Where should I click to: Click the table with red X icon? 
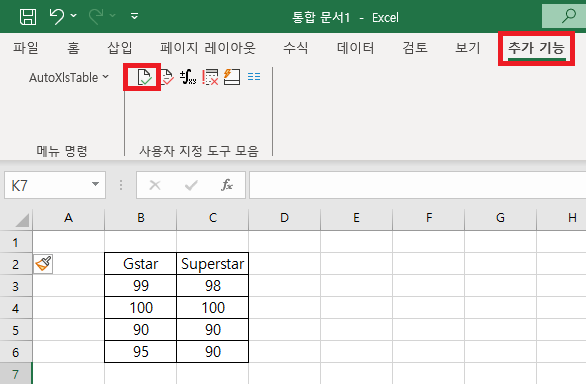point(210,77)
